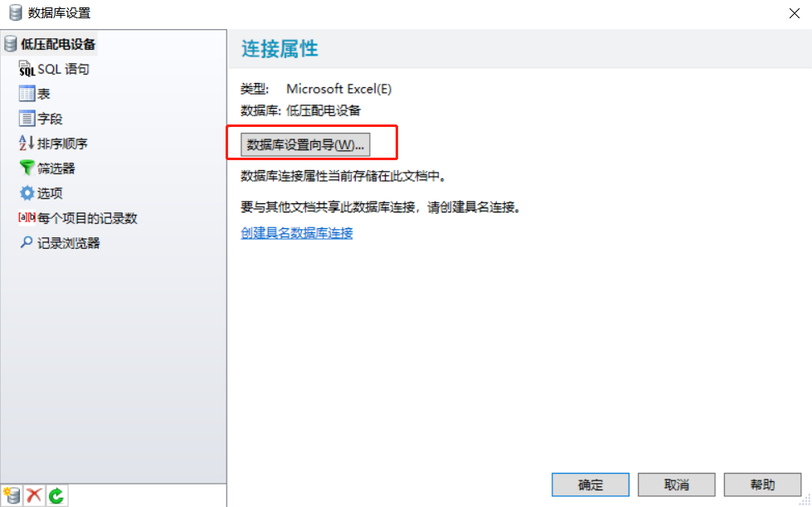This screenshot has width=812, height=507.
Task: Open the 选项 gear icon
Action: pyautogui.click(x=27, y=193)
